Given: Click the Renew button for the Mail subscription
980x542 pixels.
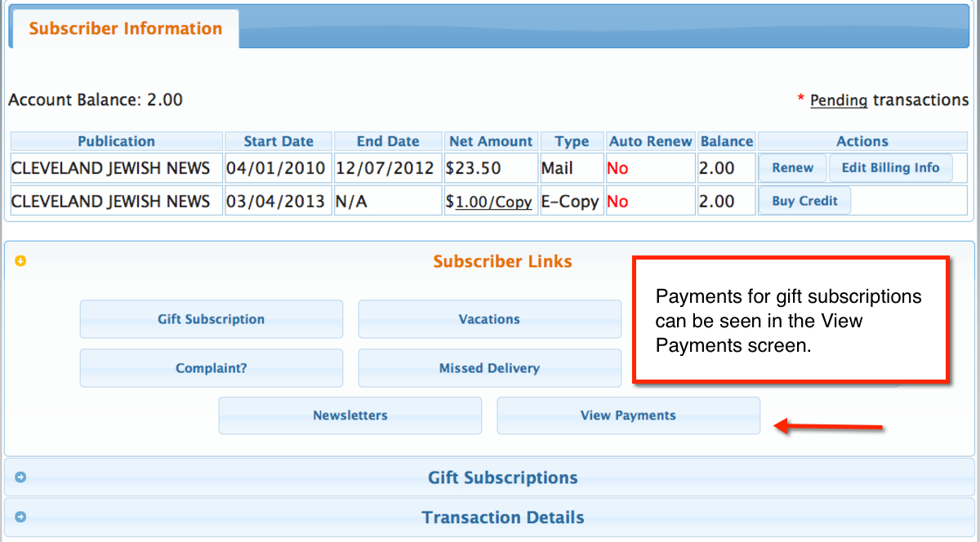Looking at the screenshot, I should coord(793,168).
